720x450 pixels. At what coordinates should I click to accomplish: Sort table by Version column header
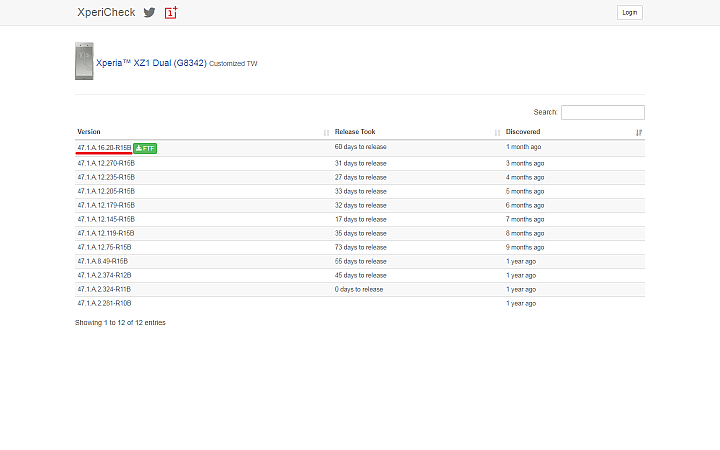[x=203, y=132]
